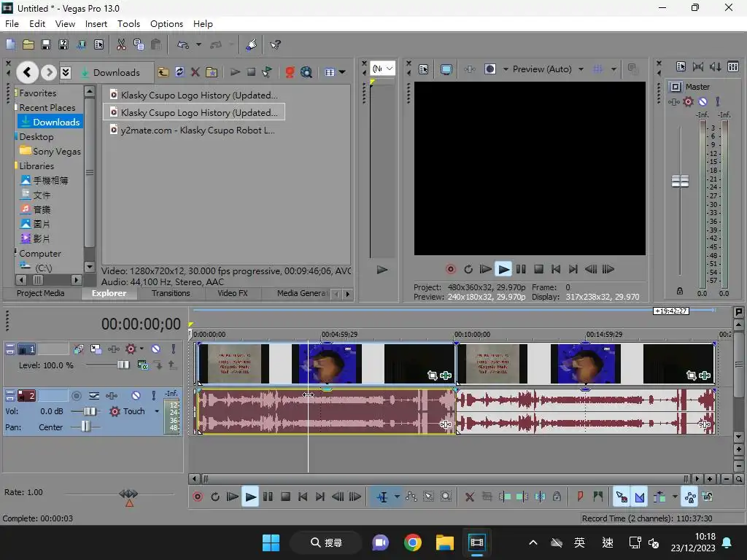Viewport: 747px width, 560px height.
Task: Stop playback in the preview window
Action: point(539,270)
